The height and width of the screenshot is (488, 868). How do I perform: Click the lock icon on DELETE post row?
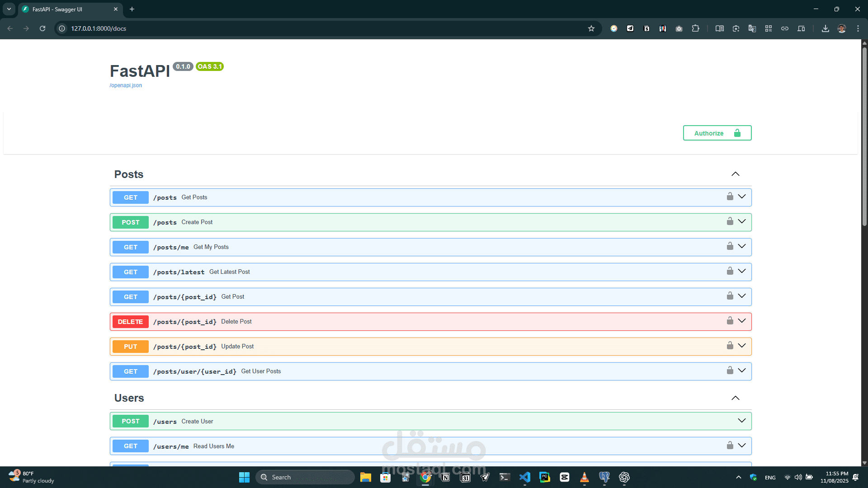(730, 321)
